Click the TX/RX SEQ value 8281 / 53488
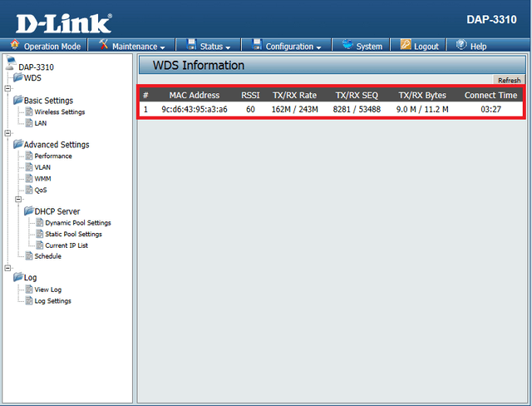This screenshot has height=406, width=532. (357, 109)
